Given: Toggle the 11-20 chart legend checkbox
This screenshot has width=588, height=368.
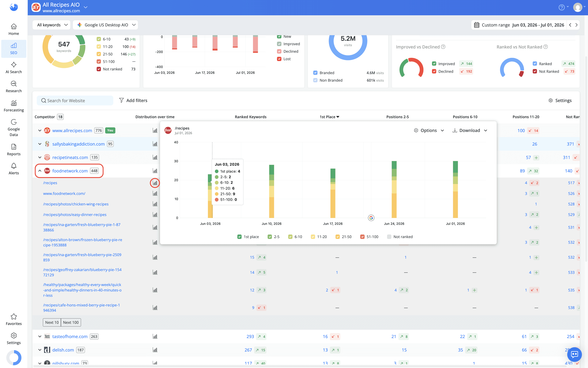Looking at the screenshot, I should (313, 237).
